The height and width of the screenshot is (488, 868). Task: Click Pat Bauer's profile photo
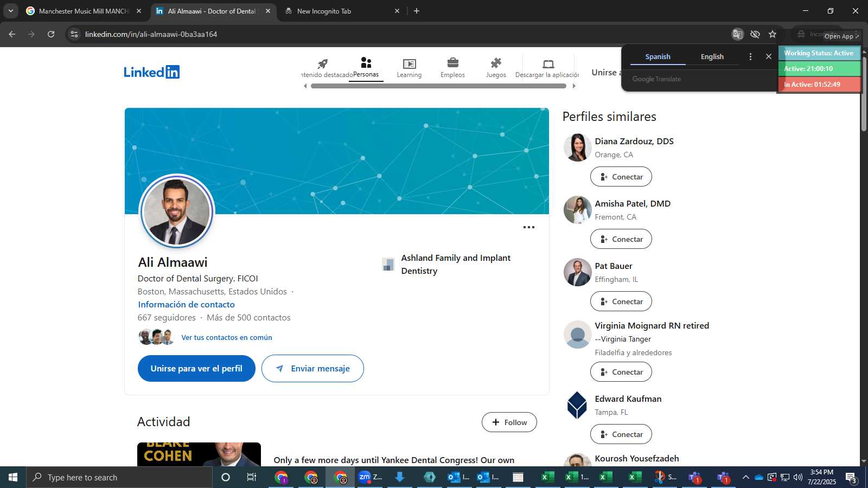(577, 272)
